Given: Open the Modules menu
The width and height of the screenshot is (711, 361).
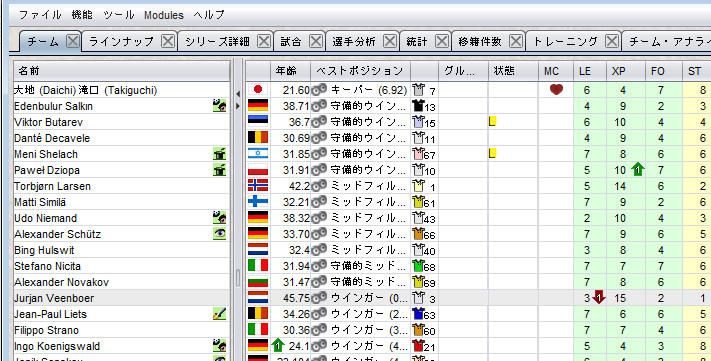Looking at the screenshot, I should [164, 15].
